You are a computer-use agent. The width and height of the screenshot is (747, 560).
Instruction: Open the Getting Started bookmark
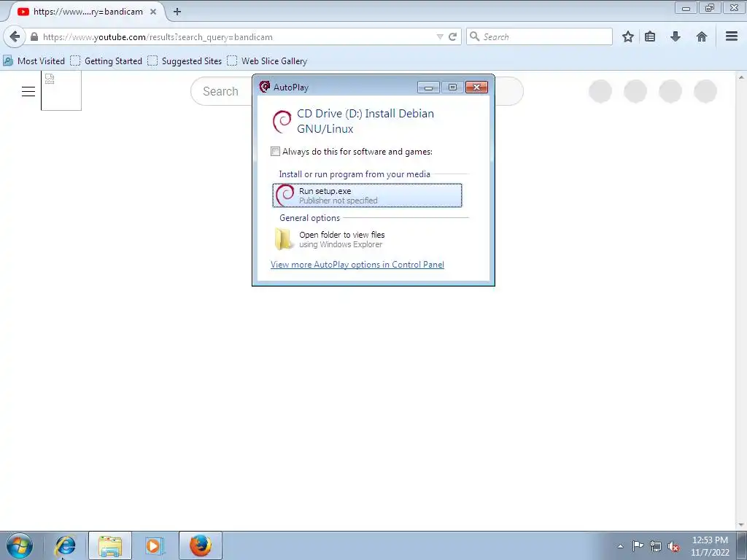tap(107, 61)
